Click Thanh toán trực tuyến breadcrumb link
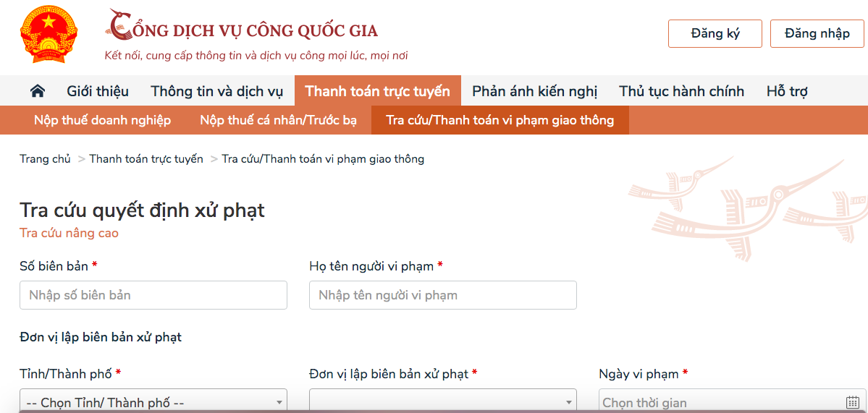 coord(146,159)
